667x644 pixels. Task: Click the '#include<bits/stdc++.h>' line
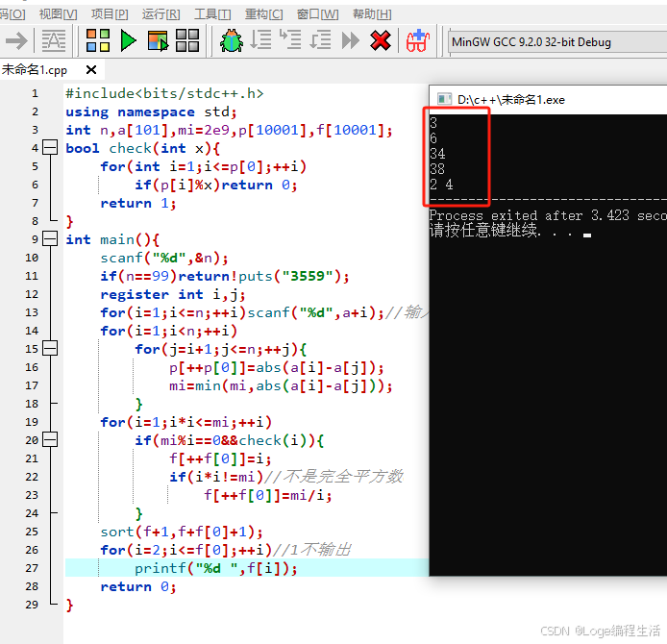tap(164, 93)
